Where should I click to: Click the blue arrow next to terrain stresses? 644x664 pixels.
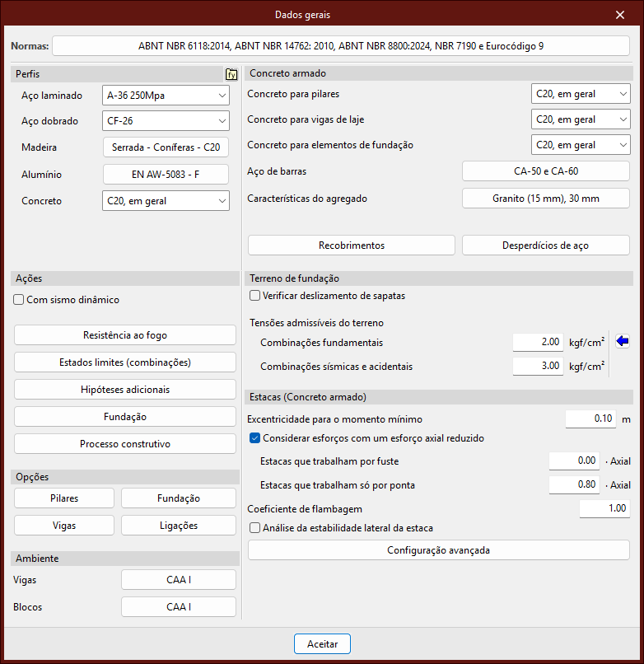(x=622, y=342)
